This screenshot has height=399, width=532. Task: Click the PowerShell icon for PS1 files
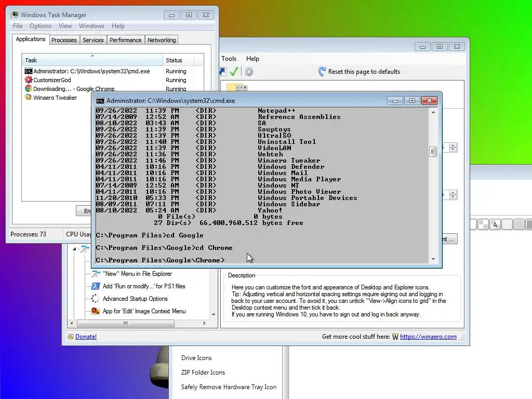point(96,286)
